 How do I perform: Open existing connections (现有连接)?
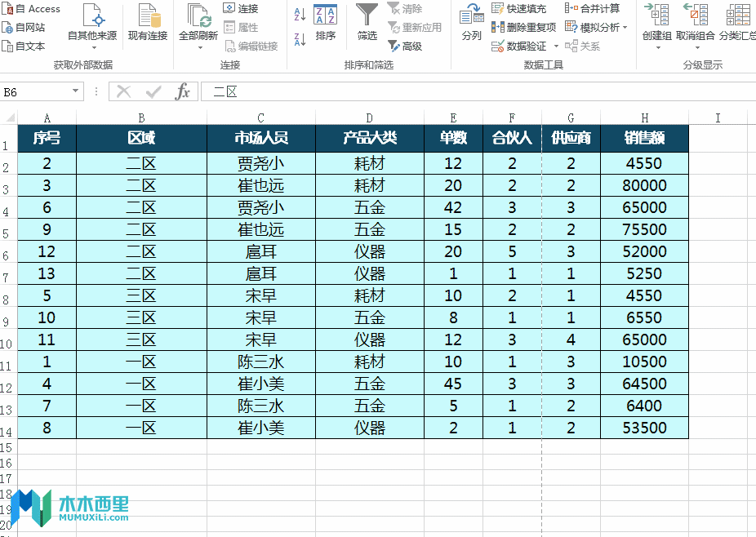(x=148, y=23)
